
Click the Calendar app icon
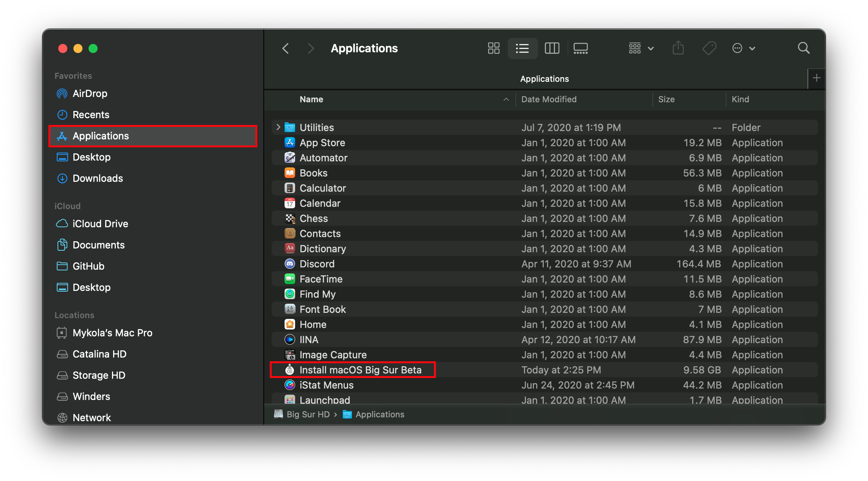coord(290,203)
